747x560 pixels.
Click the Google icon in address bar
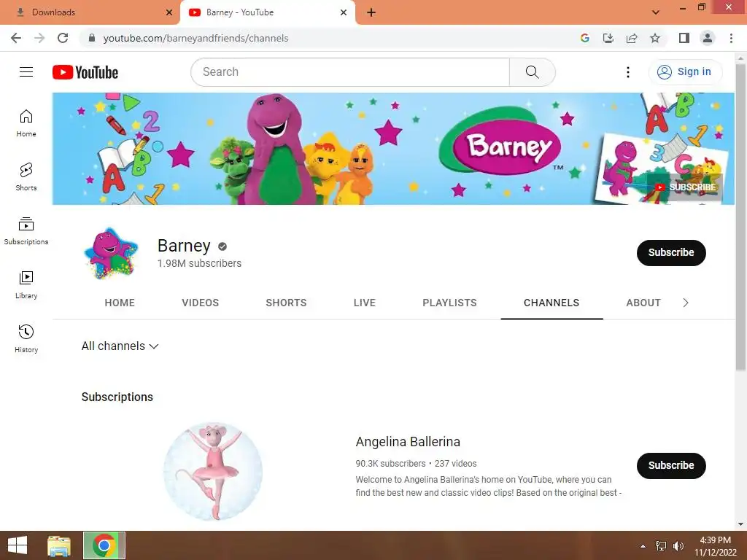[x=585, y=38]
